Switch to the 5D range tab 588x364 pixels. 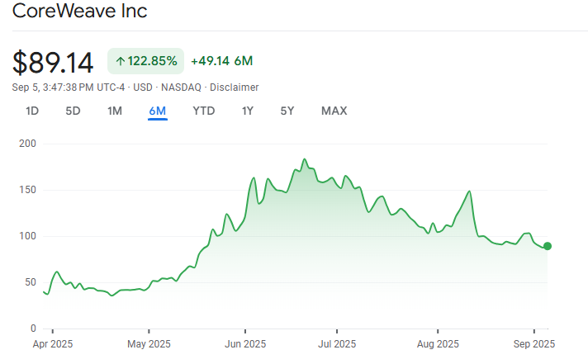73,111
